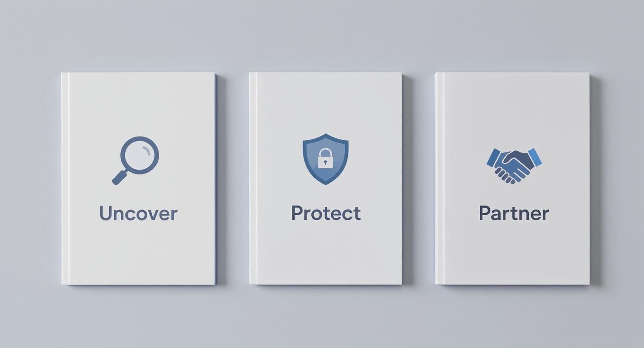Select the shield with padlock icon
Image resolution: width=644 pixels, height=348 pixels.
pos(325,159)
